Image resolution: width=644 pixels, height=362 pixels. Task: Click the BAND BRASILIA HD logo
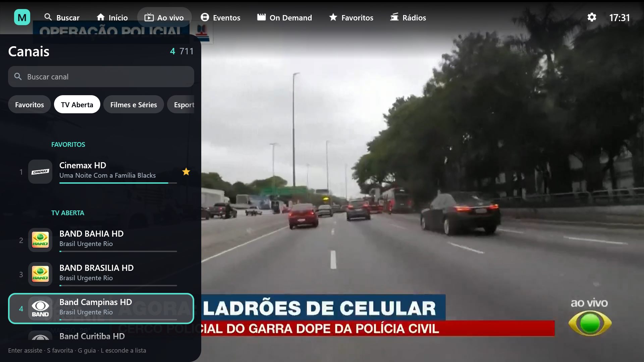point(40,274)
